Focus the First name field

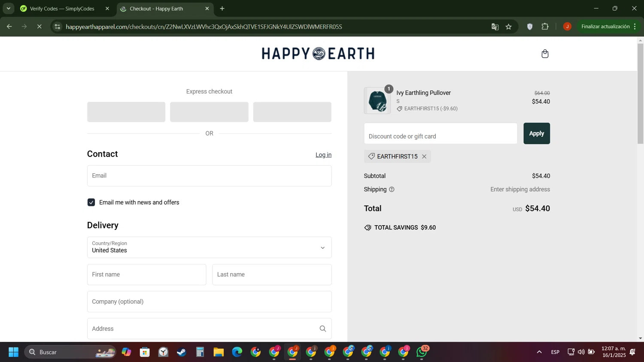point(146,275)
